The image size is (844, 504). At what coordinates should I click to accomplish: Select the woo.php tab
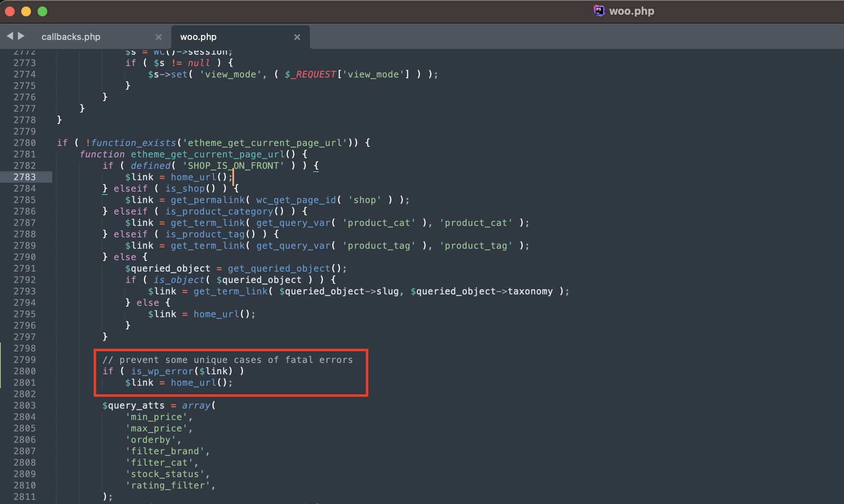tap(198, 37)
